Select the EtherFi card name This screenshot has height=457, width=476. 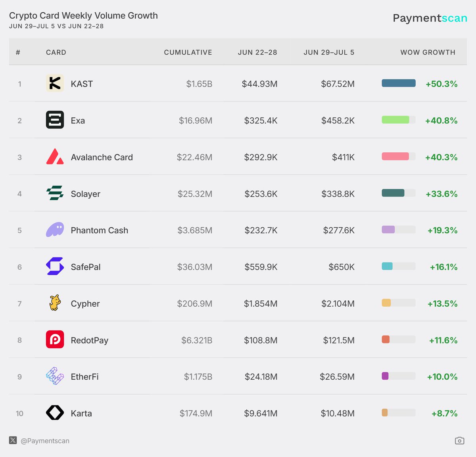[x=84, y=377]
